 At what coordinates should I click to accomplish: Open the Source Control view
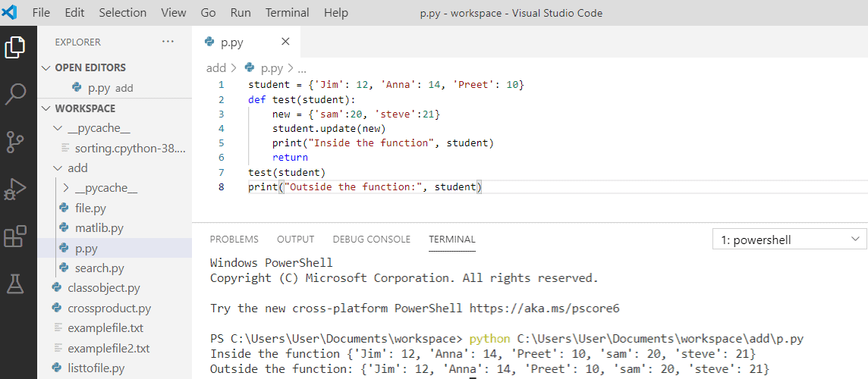tap(15, 142)
